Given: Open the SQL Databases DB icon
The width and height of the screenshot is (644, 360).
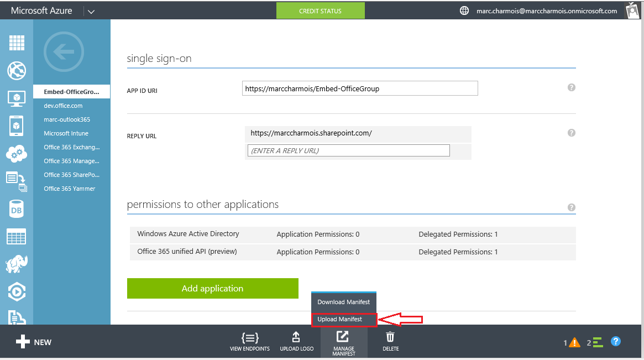Looking at the screenshot, I should tap(17, 209).
